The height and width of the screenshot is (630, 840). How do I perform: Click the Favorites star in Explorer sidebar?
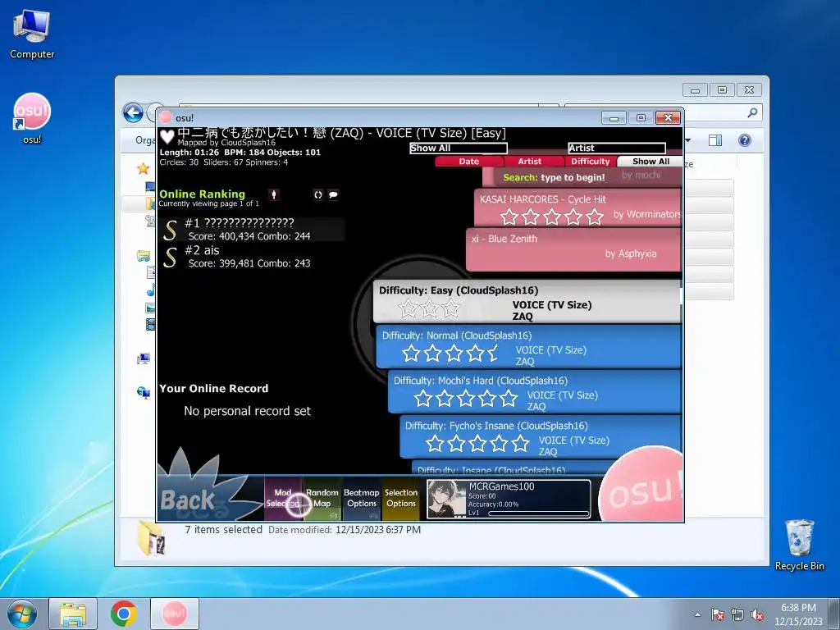pos(143,169)
